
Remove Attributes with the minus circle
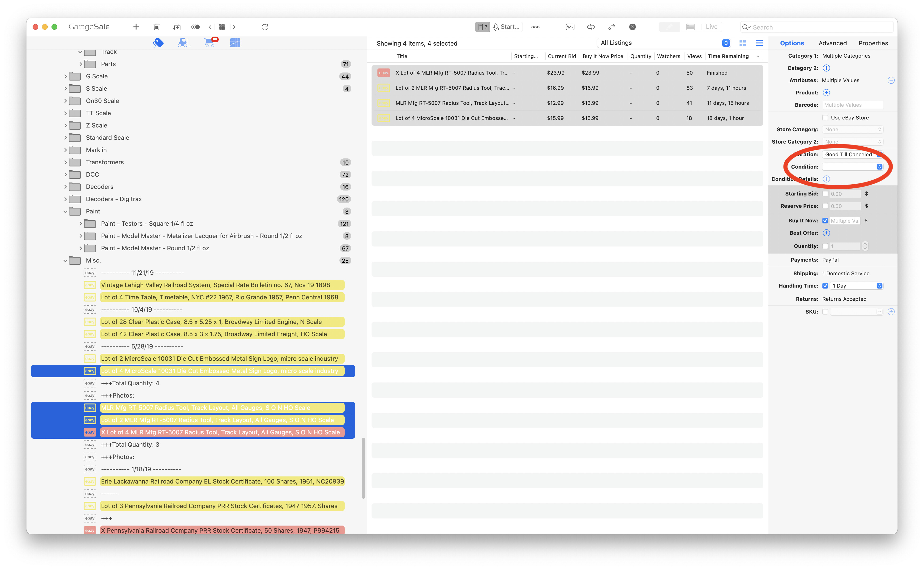pos(890,81)
